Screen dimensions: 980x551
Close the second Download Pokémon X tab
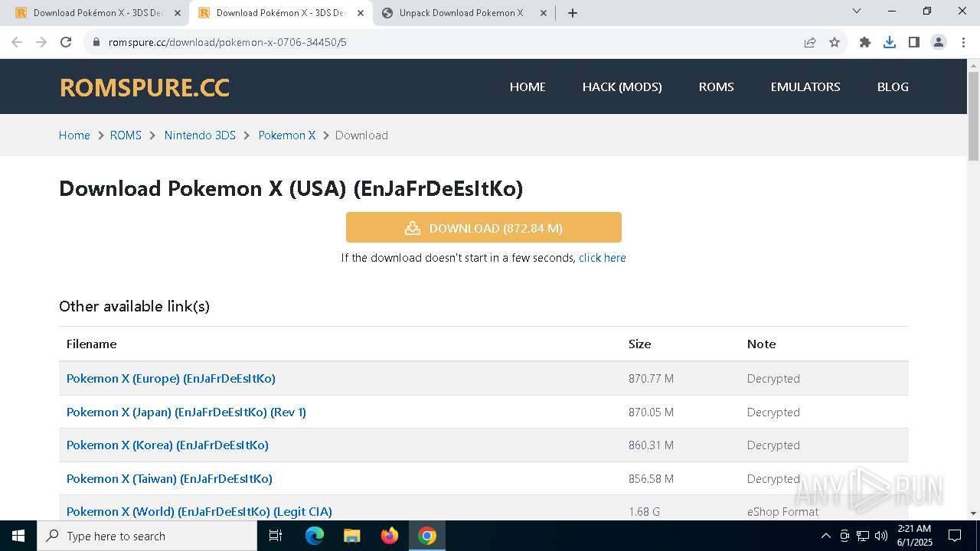point(361,13)
